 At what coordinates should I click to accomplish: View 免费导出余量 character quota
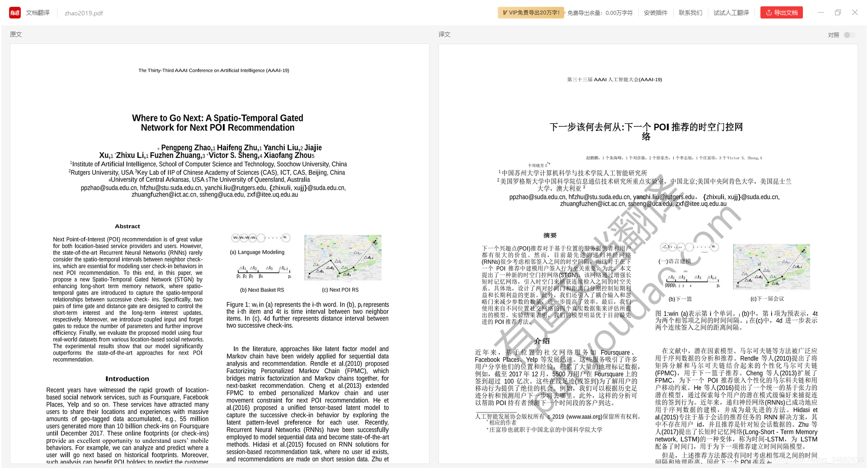click(600, 13)
